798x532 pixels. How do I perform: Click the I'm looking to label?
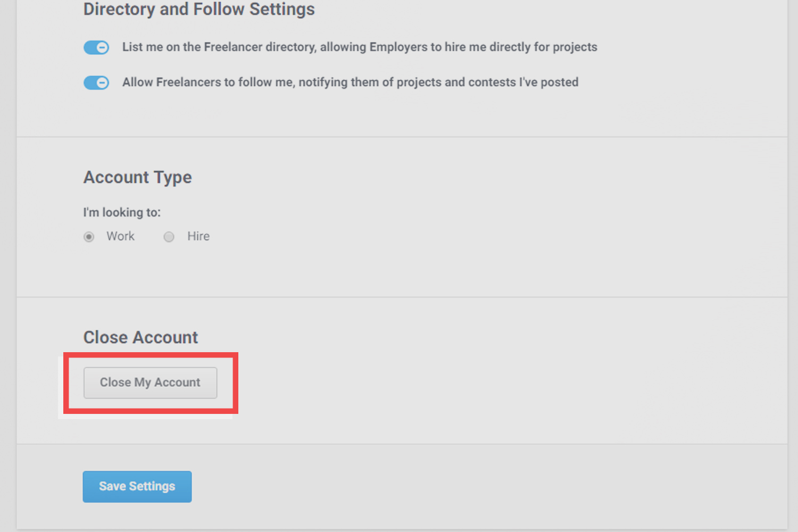(122, 212)
